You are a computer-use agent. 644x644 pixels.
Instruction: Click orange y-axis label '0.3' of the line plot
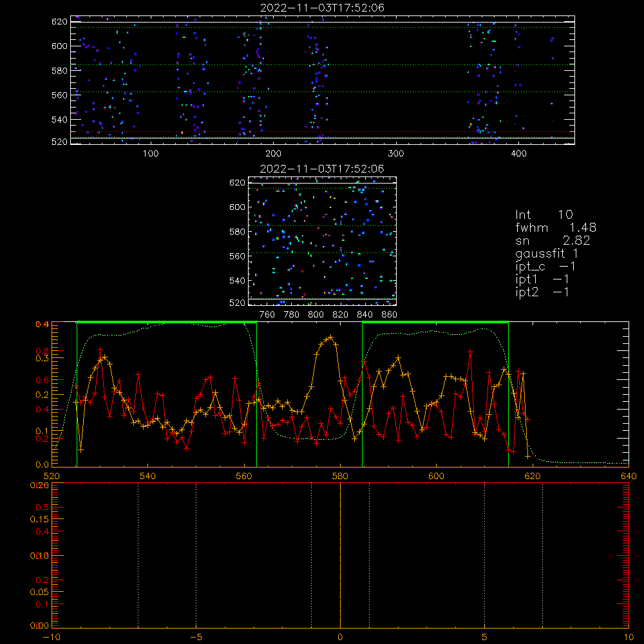tap(43, 358)
